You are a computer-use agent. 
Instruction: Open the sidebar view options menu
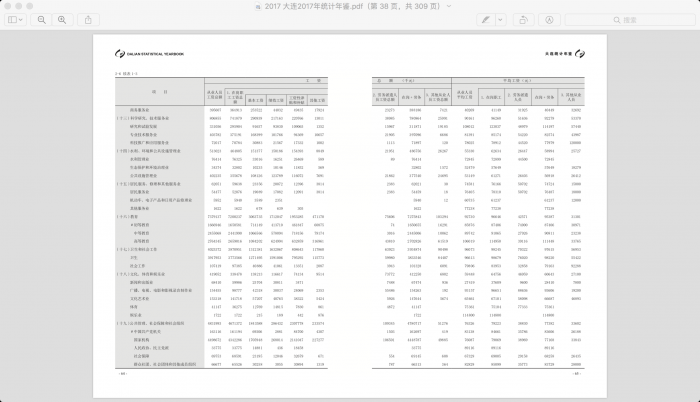tap(16, 19)
